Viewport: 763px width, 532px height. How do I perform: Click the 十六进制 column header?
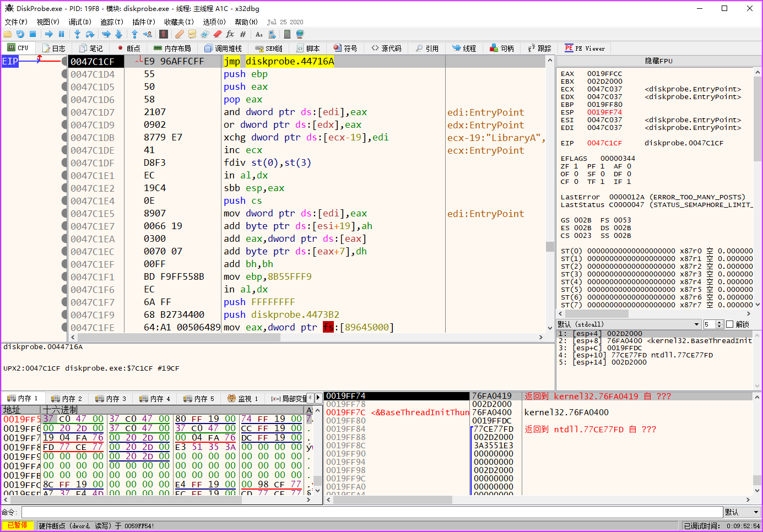pyautogui.click(x=172, y=410)
